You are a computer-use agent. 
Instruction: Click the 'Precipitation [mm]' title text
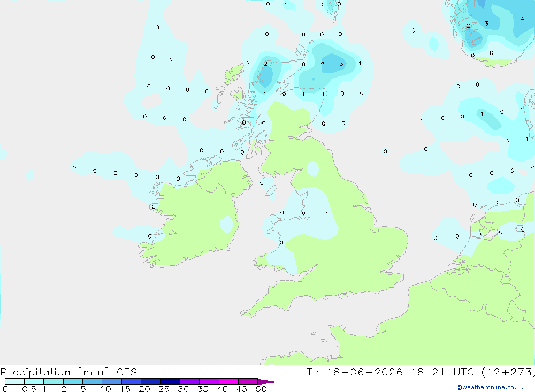click(x=55, y=372)
